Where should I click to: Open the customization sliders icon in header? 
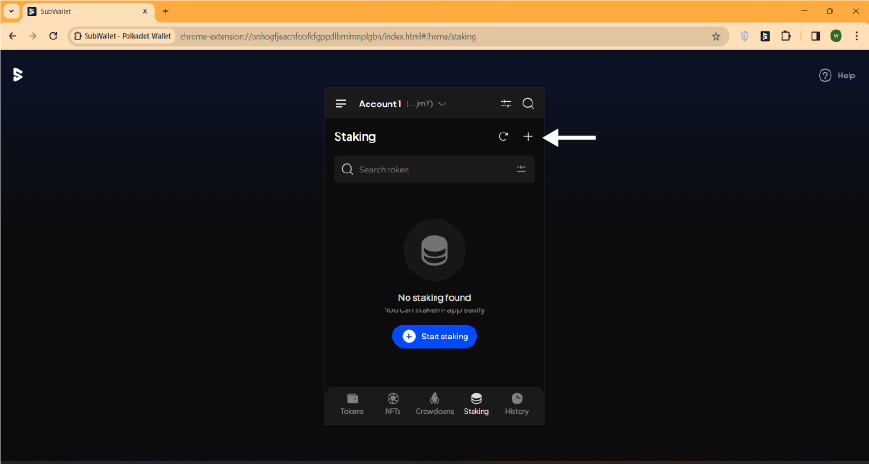point(506,104)
